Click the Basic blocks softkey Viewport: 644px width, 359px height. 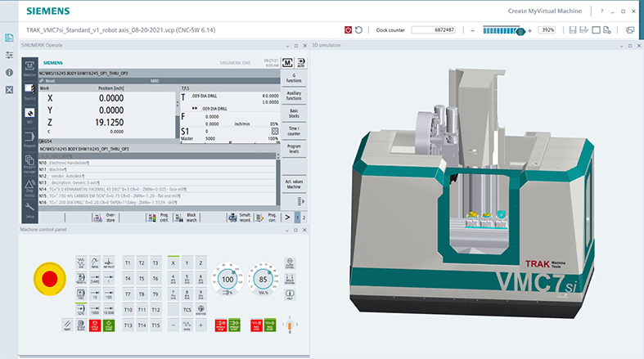(x=294, y=113)
